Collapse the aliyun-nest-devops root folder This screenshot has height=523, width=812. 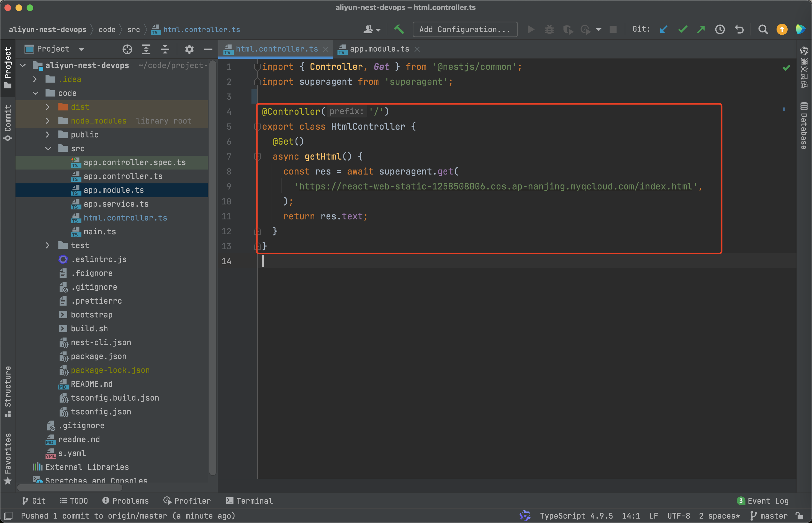click(x=23, y=65)
